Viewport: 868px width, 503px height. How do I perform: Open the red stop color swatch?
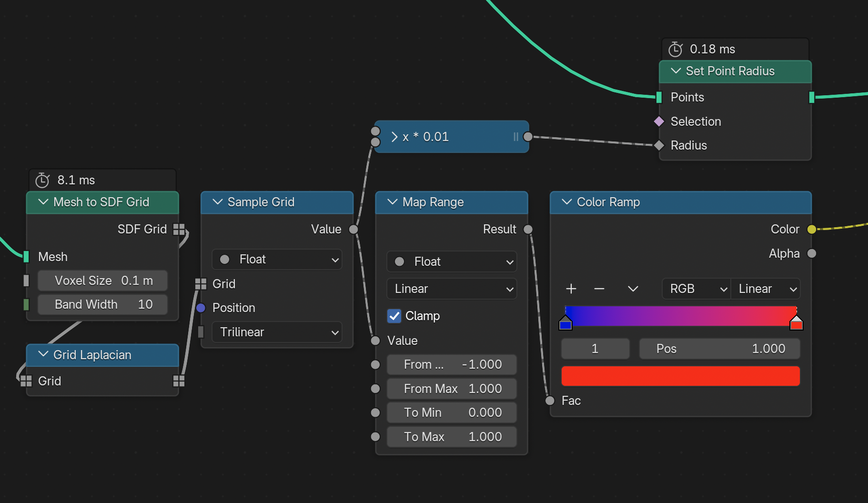click(x=680, y=376)
